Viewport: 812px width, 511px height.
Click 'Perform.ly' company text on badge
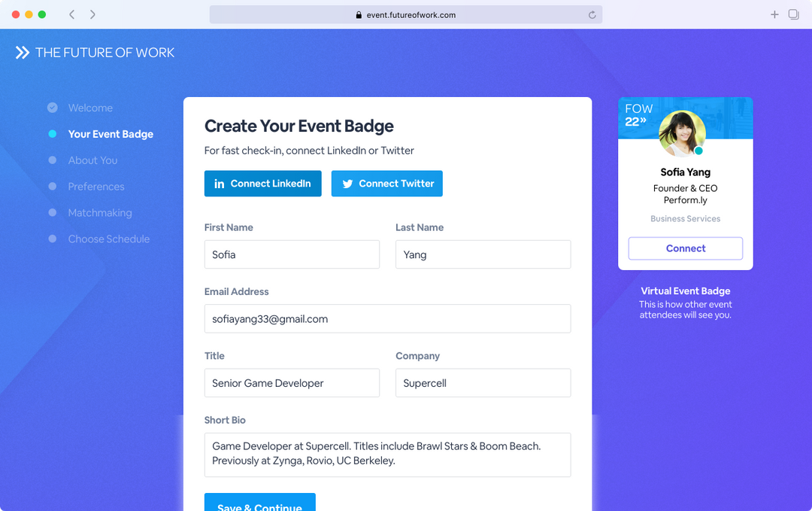[685, 200]
